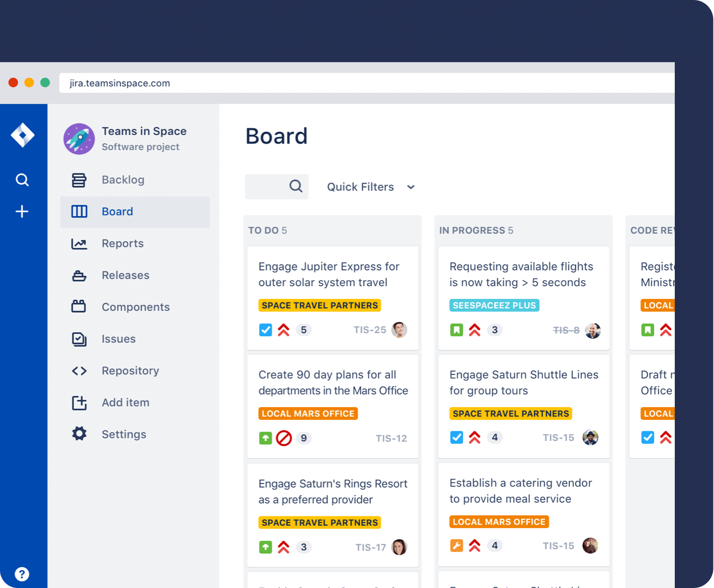Select Board in the sidebar

point(135,212)
